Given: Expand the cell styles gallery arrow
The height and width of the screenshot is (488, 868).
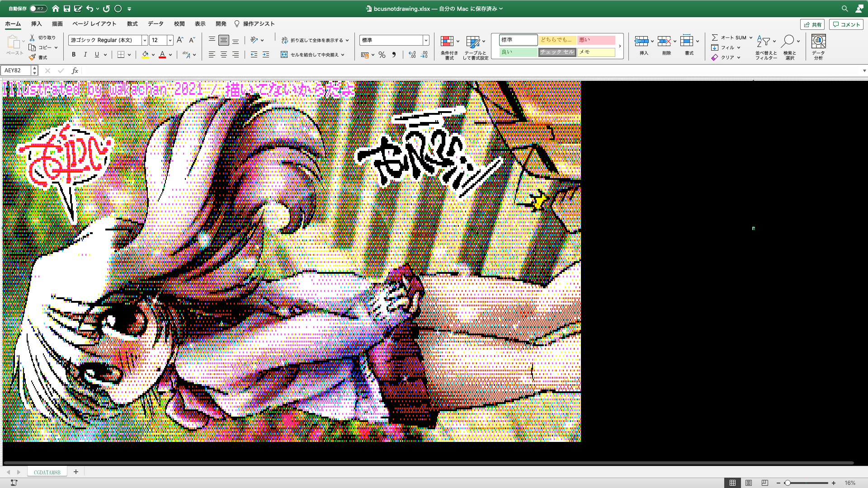Looking at the screenshot, I should pyautogui.click(x=620, y=46).
